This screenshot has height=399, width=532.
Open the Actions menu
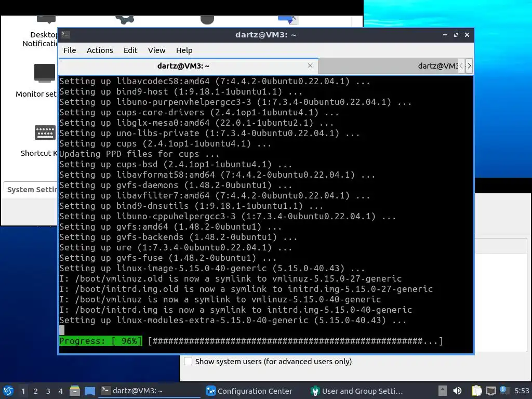(100, 50)
